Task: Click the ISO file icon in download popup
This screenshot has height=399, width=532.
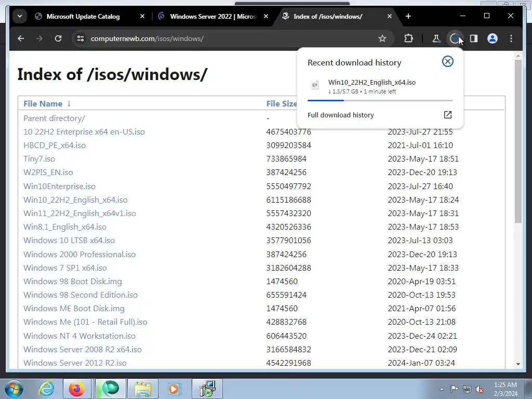Action: [x=315, y=85]
